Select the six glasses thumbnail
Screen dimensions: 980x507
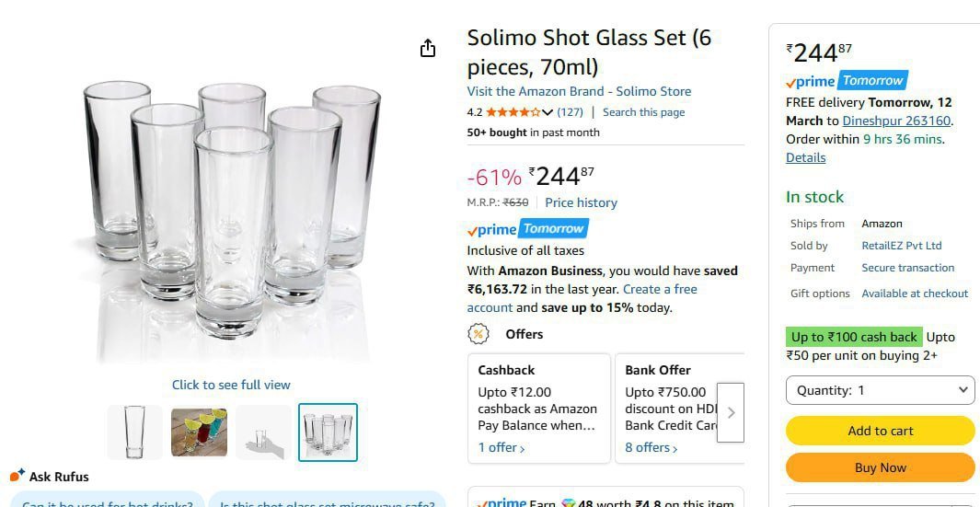point(328,432)
